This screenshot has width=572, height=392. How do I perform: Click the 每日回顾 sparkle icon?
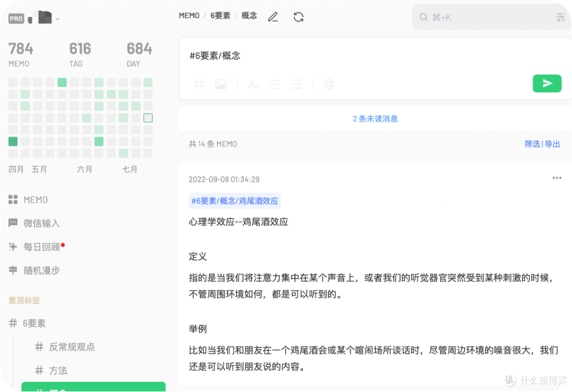(x=13, y=247)
